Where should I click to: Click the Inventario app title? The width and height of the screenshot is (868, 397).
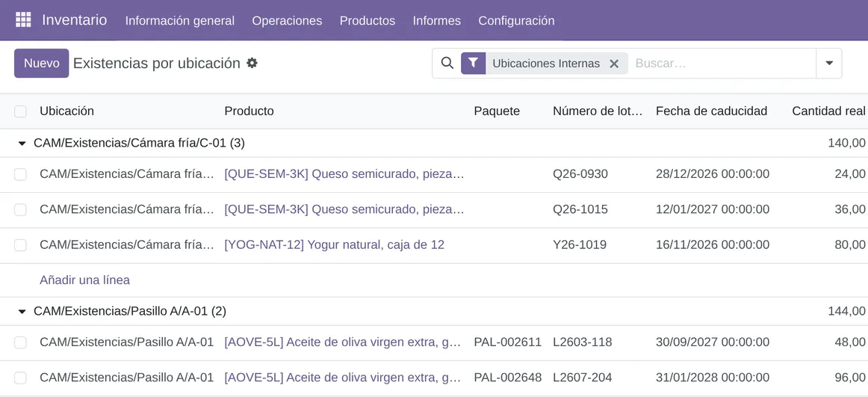click(74, 20)
